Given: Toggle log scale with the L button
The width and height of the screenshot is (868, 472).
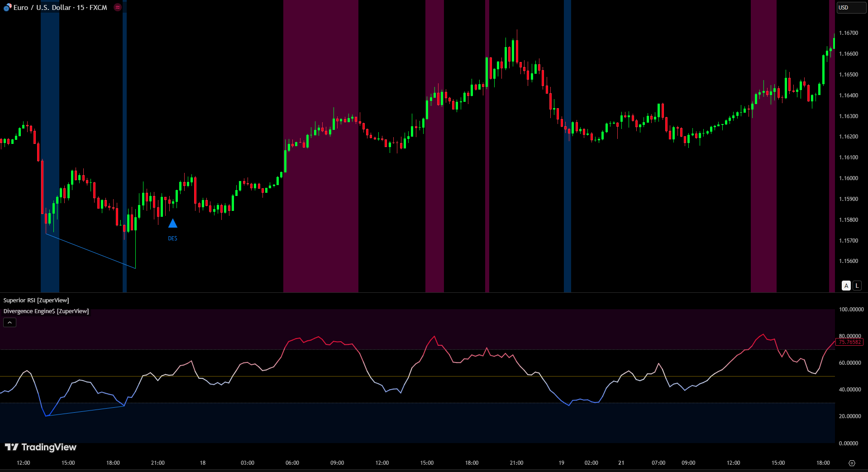Looking at the screenshot, I should 857,286.
